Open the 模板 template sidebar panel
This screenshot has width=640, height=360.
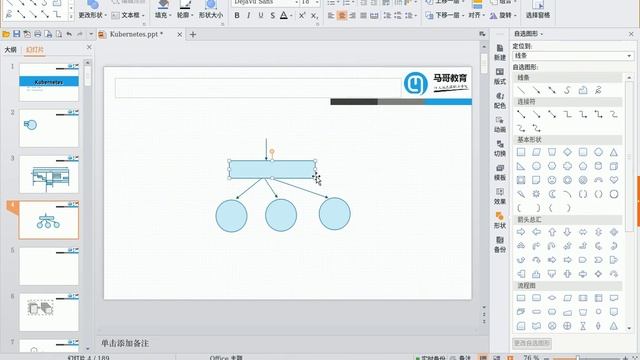pyautogui.click(x=500, y=173)
